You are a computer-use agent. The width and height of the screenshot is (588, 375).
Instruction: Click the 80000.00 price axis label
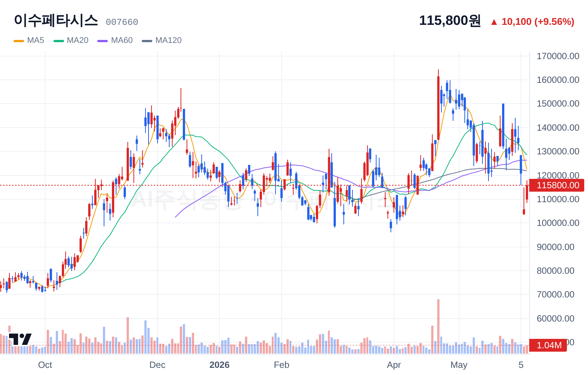(x=556, y=271)
